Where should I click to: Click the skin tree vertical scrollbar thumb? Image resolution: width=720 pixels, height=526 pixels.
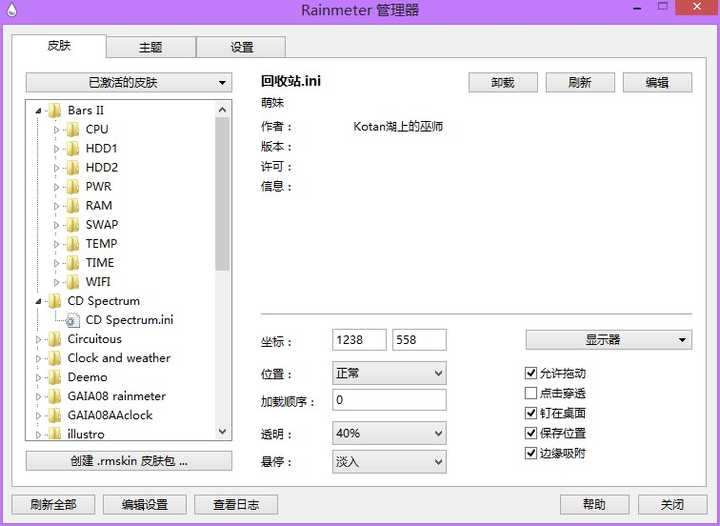(222, 194)
